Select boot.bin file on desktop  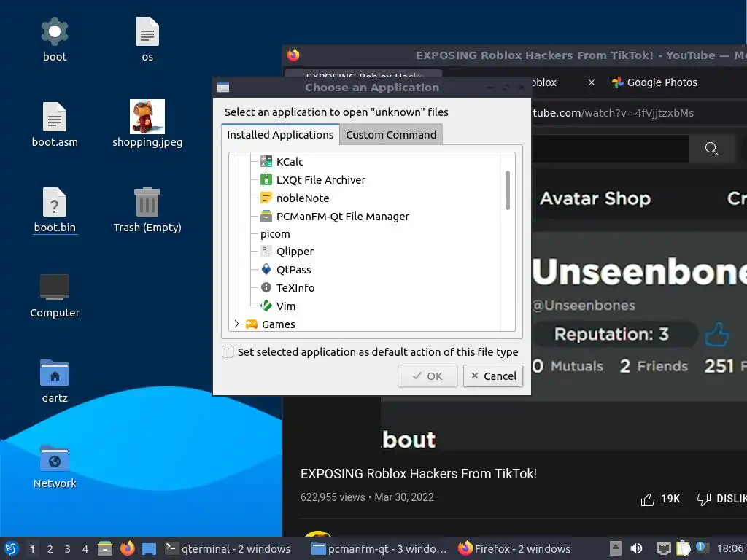tap(55, 210)
